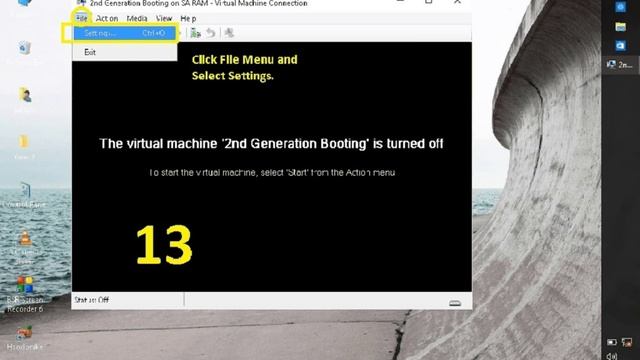Viewport: 640px width, 360px height.
Task: Click the volume icon in system tray
Action: 611,356
